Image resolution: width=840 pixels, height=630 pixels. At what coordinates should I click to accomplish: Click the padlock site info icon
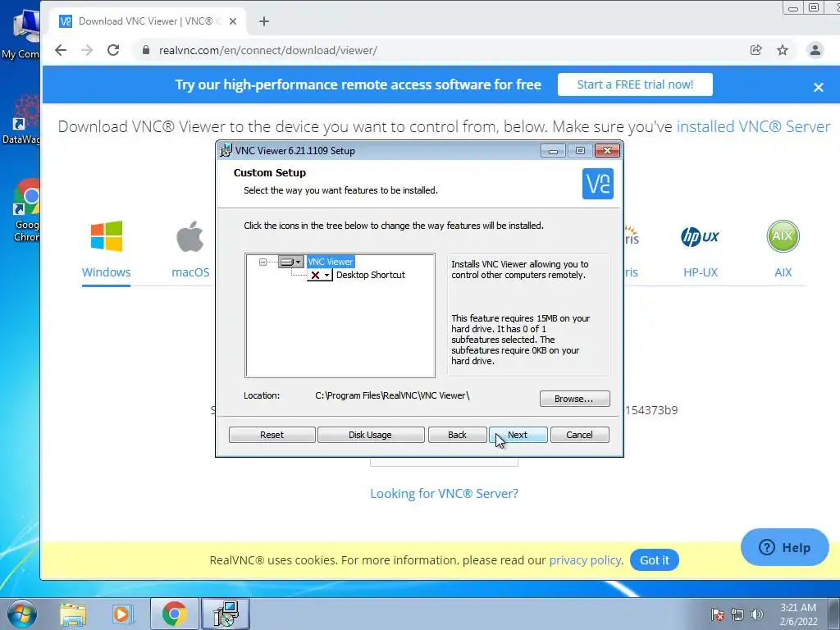[x=146, y=50]
